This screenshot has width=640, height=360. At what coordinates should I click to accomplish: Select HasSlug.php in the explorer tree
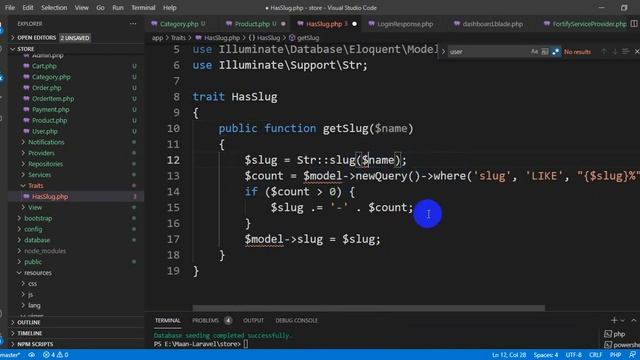click(x=50, y=196)
